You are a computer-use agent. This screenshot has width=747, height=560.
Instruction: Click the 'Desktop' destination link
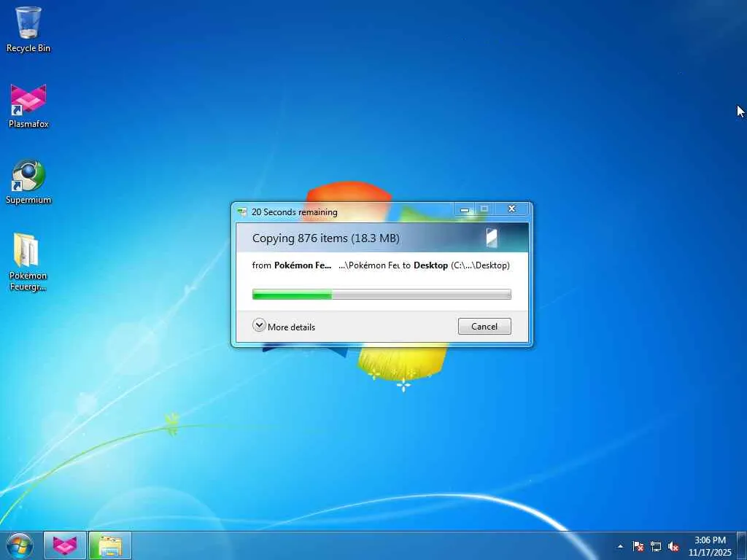(x=430, y=265)
